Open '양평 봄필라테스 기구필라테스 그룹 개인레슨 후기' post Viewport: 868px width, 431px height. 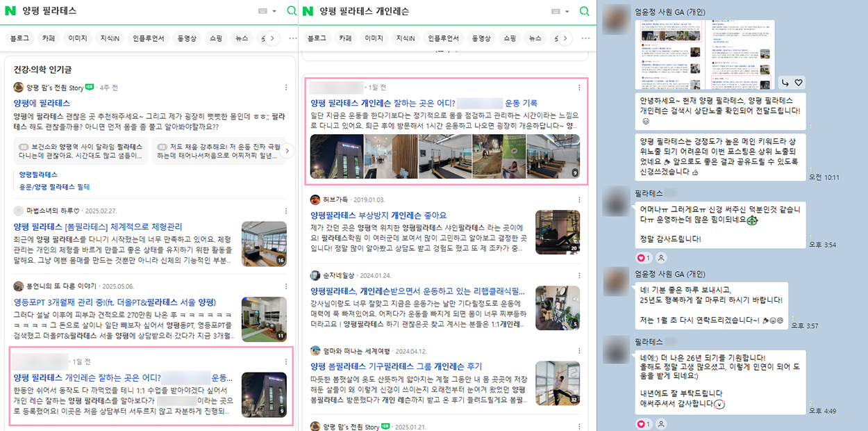(x=396, y=366)
